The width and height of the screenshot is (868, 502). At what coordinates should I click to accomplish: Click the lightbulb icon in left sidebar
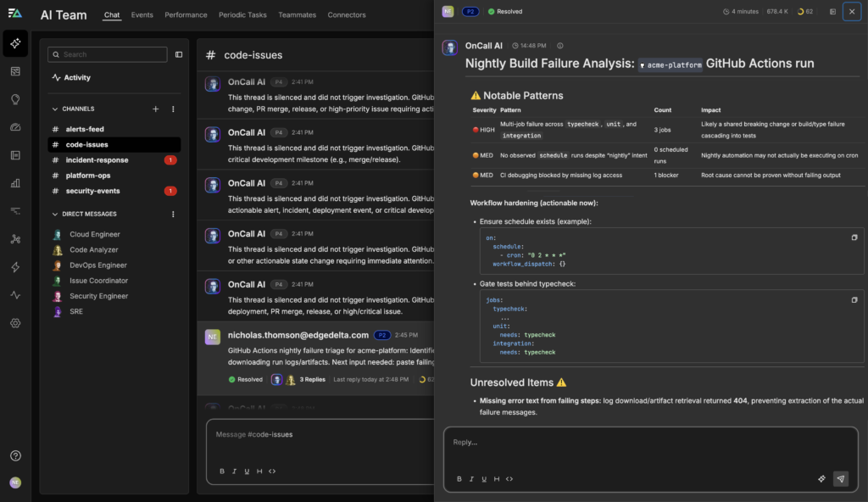coord(15,99)
